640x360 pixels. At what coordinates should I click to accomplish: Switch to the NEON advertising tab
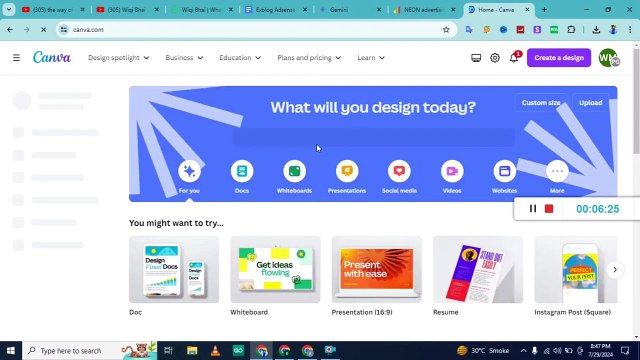[425, 9]
